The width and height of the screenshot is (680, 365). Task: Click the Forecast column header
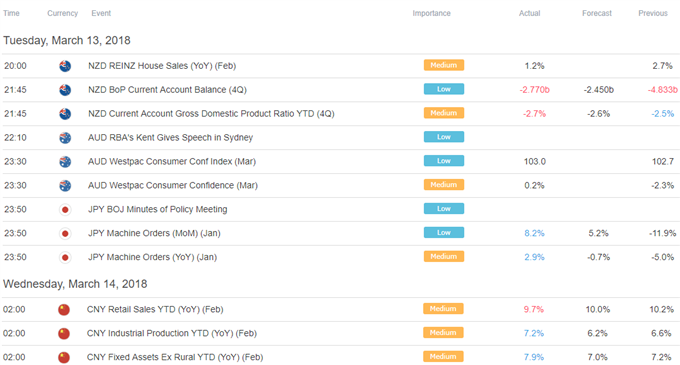597,13
